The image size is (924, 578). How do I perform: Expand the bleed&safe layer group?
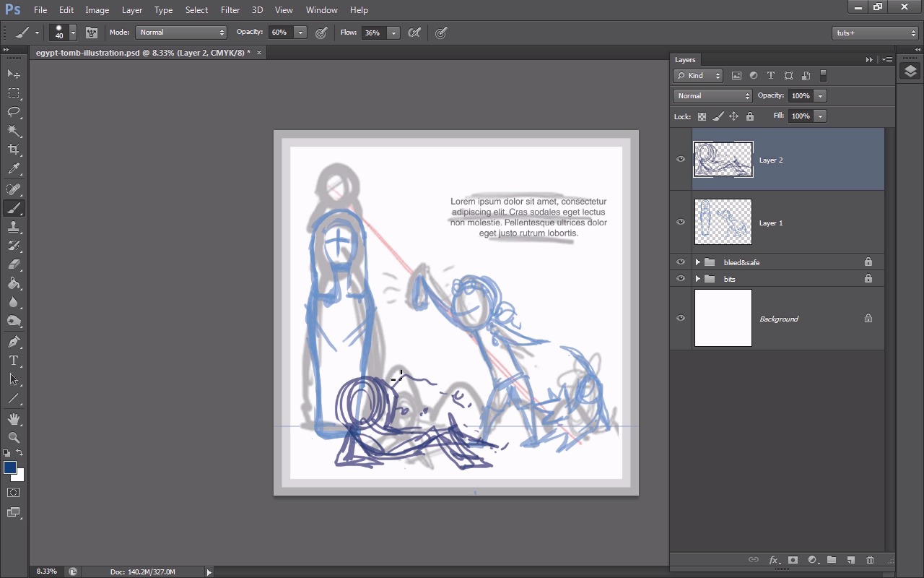[697, 262]
